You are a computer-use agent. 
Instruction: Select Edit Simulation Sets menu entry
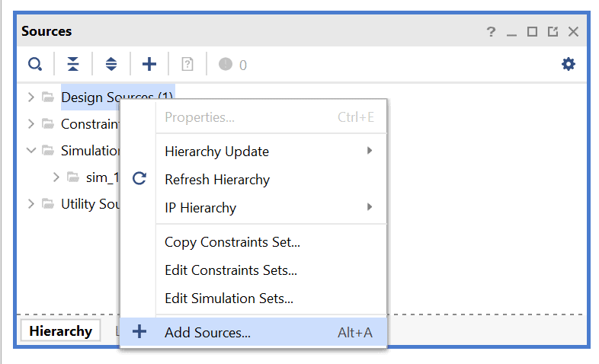point(229,299)
